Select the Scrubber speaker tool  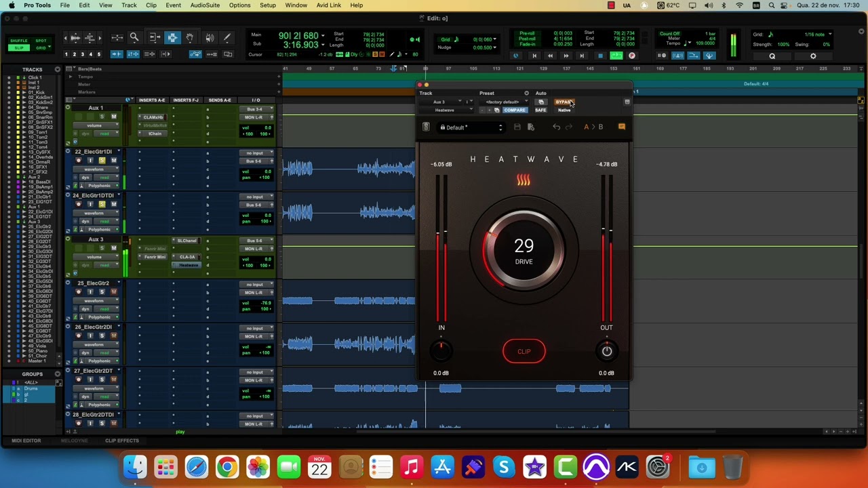pyautogui.click(x=210, y=38)
